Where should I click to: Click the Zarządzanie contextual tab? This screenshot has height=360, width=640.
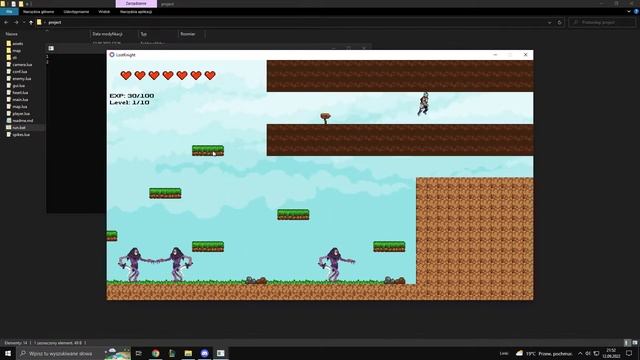point(136,4)
